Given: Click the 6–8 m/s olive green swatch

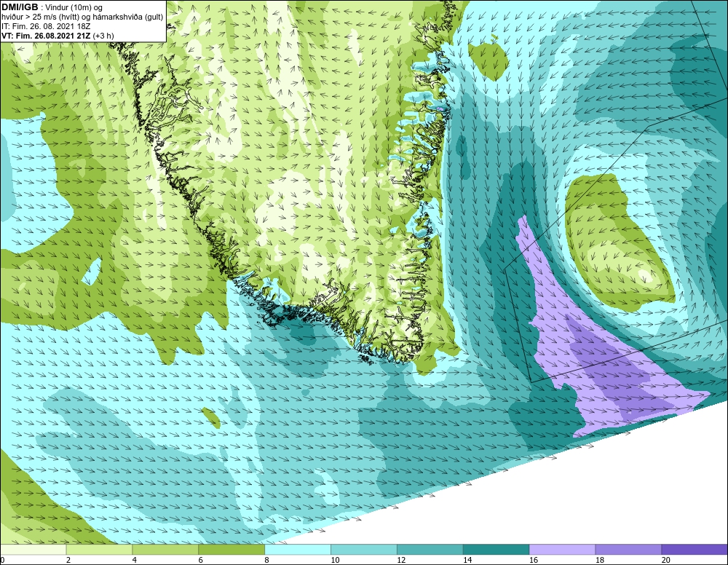Looking at the screenshot, I should [x=232, y=550].
